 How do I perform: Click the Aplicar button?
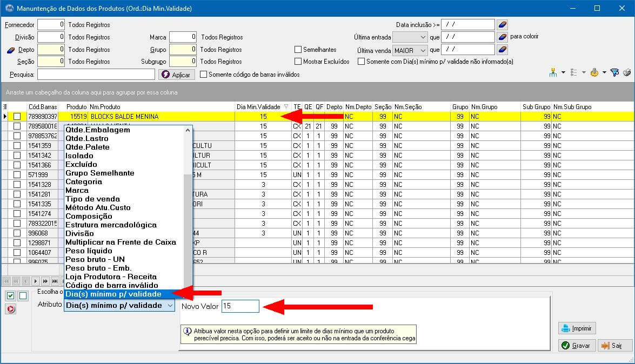click(177, 75)
